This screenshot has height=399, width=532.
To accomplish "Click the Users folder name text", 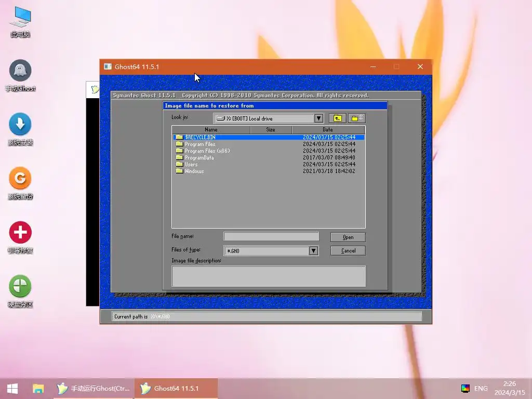I will [191, 164].
